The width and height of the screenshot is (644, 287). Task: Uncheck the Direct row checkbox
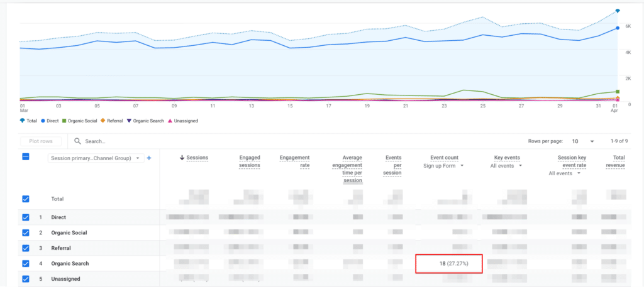click(25, 217)
